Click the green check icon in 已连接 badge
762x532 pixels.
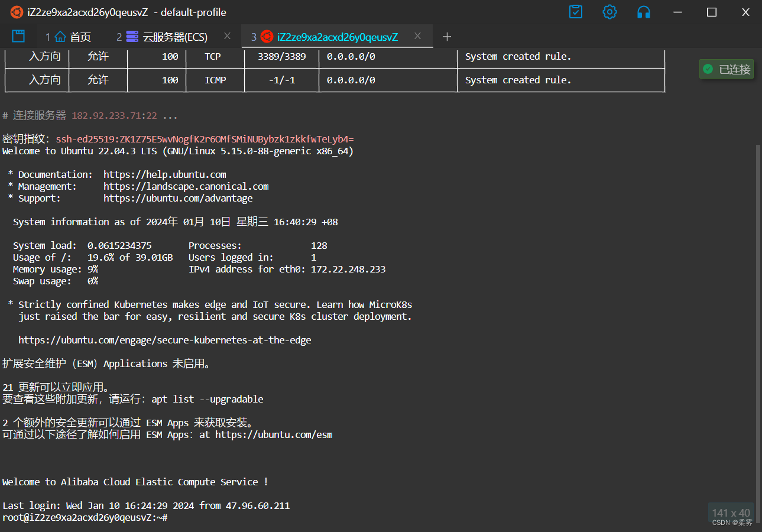pos(708,69)
